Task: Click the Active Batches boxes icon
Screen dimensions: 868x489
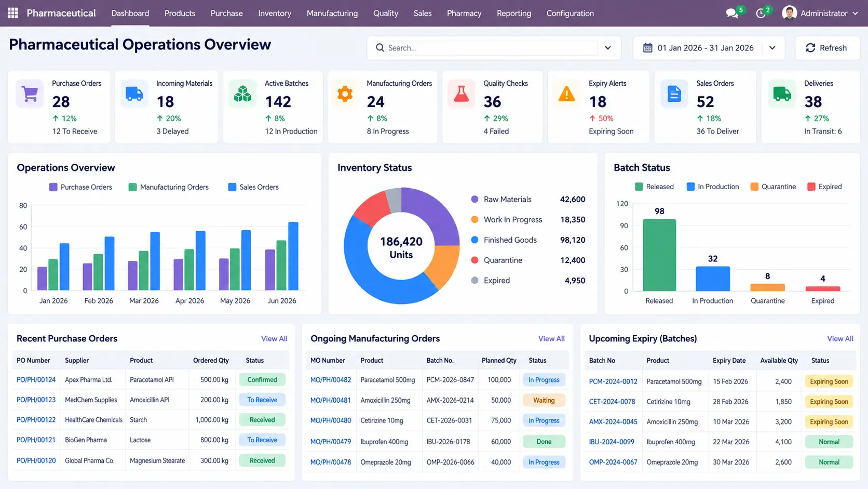Action: point(242,94)
